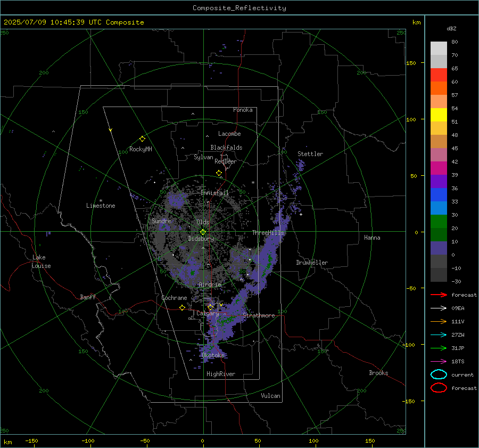The image size is (479, 448).
Task: Click the RedDeer city label
Action: pyautogui.click(x=226, y=161)
